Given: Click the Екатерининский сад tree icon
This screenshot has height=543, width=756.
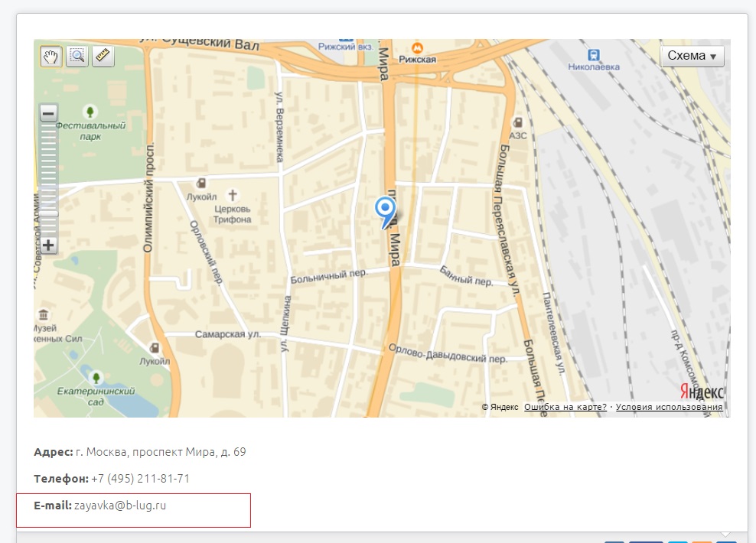Looking at the screenshot, I should [96, 377].
